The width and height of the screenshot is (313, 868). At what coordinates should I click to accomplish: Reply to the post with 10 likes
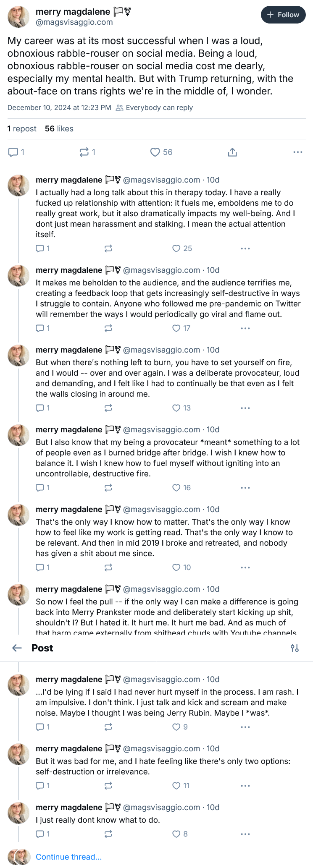pyautogui.click(x=40, y=567)
